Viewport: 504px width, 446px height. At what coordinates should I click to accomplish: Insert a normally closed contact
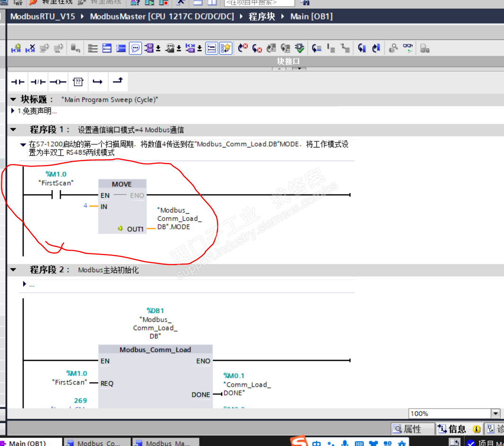pos(38,82)
